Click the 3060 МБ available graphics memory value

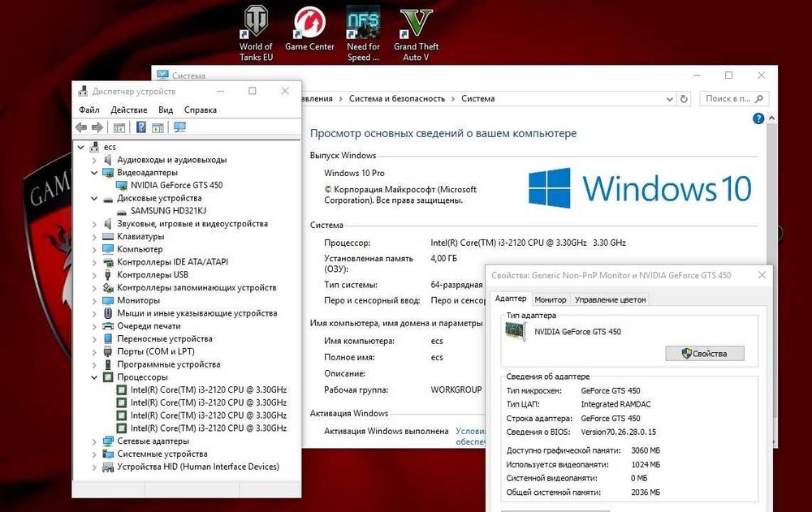(x=646, y=450)
